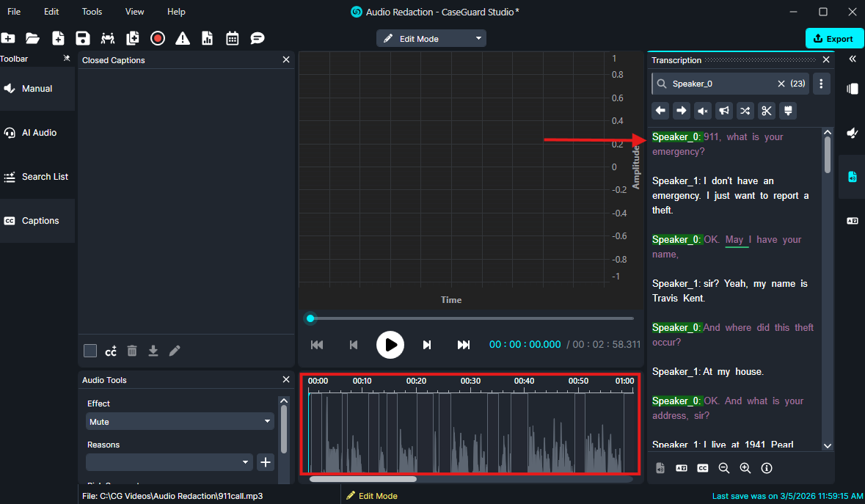Click the megaphone icon in Transcription toolbar
The height and width of the screenshot is (504, 865).
pos(724,111)
